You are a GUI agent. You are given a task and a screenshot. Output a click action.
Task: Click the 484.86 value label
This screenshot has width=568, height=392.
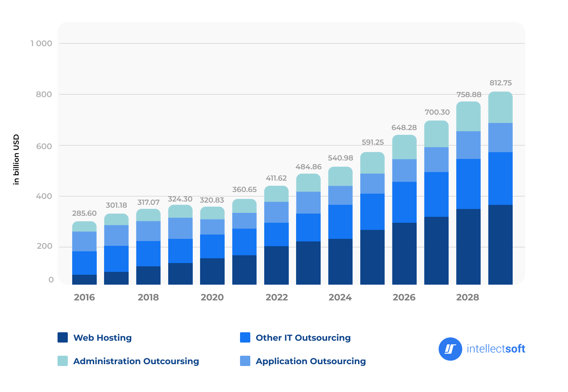309,167
